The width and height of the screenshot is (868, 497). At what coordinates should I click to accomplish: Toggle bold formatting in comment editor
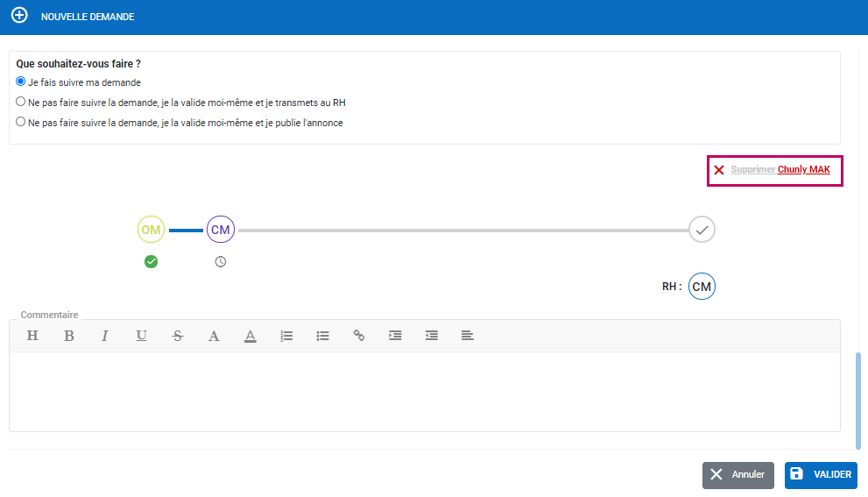click(x=69, y=336)
